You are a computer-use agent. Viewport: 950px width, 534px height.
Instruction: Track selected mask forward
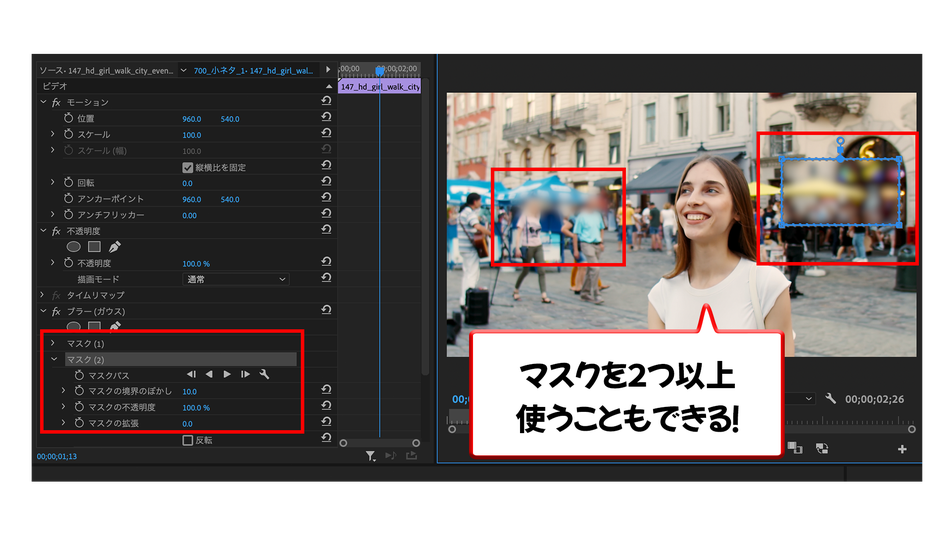click(227, 374)
